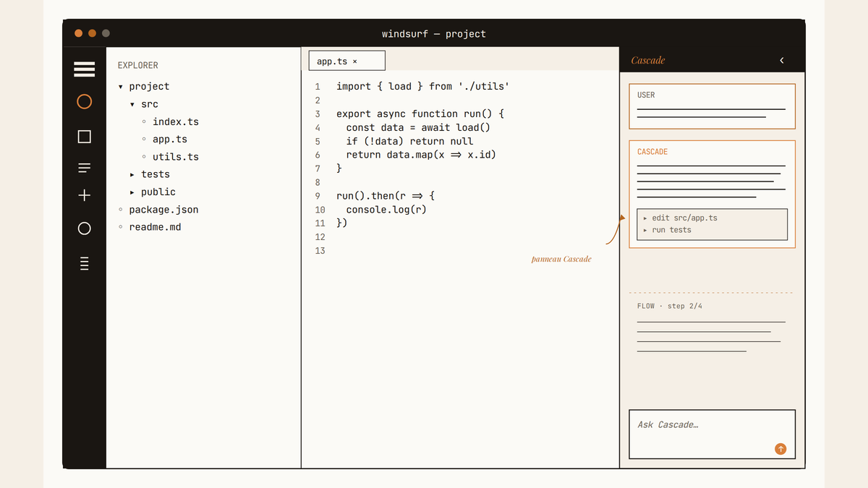
Task: Select the square icon in activity bar
Action: [84, 137]
